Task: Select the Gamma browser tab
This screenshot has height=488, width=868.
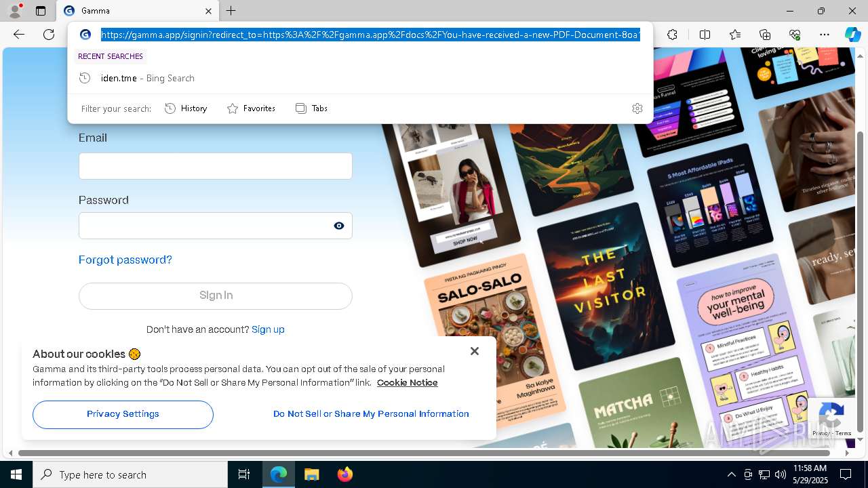Action: tap(138, 11)
